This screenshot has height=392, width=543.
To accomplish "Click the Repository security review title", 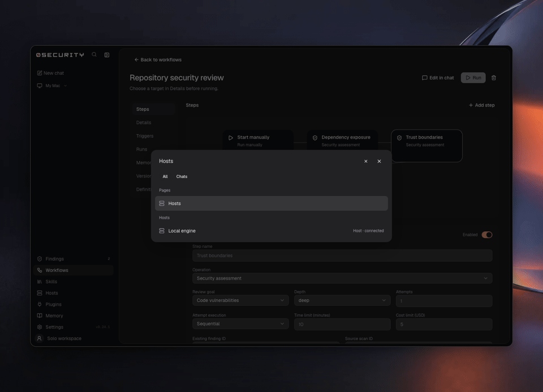I will pos(176,77).
